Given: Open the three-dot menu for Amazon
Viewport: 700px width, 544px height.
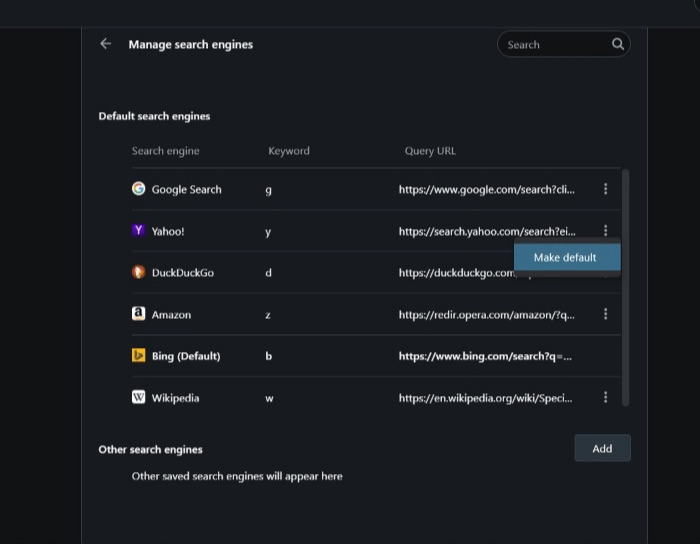Looking at the screenshot, I should (x=605, y=314).
